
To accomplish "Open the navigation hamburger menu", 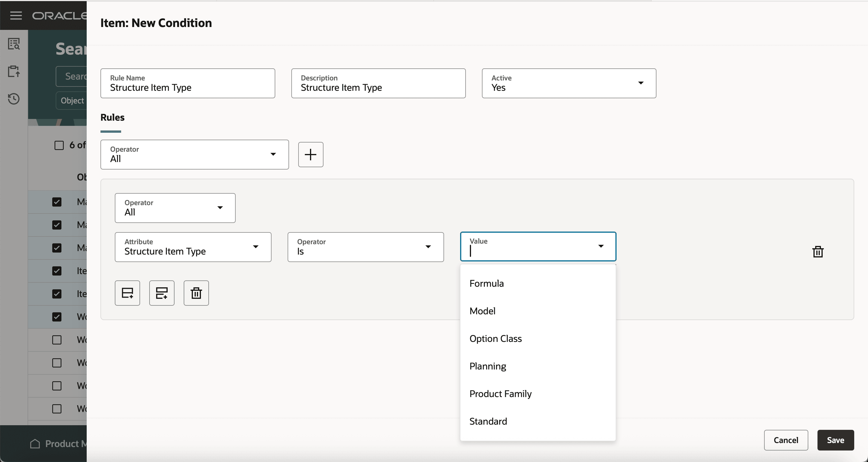I will coord(16,15).
